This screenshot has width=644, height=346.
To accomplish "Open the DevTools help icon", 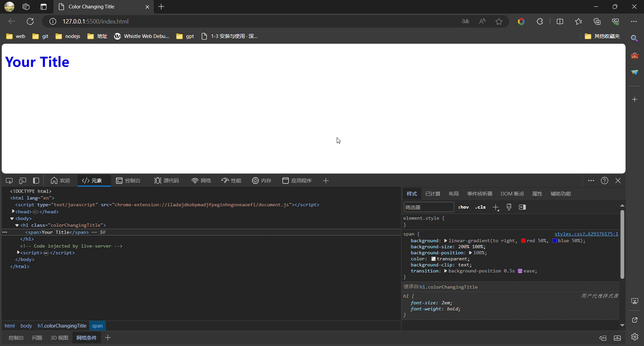I will [605, 180].
